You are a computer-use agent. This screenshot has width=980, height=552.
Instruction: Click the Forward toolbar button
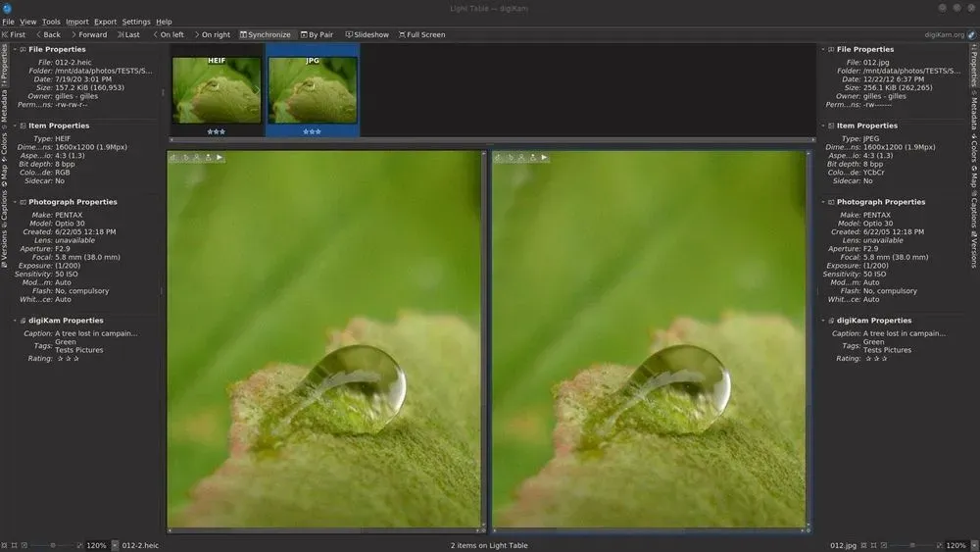89,35
